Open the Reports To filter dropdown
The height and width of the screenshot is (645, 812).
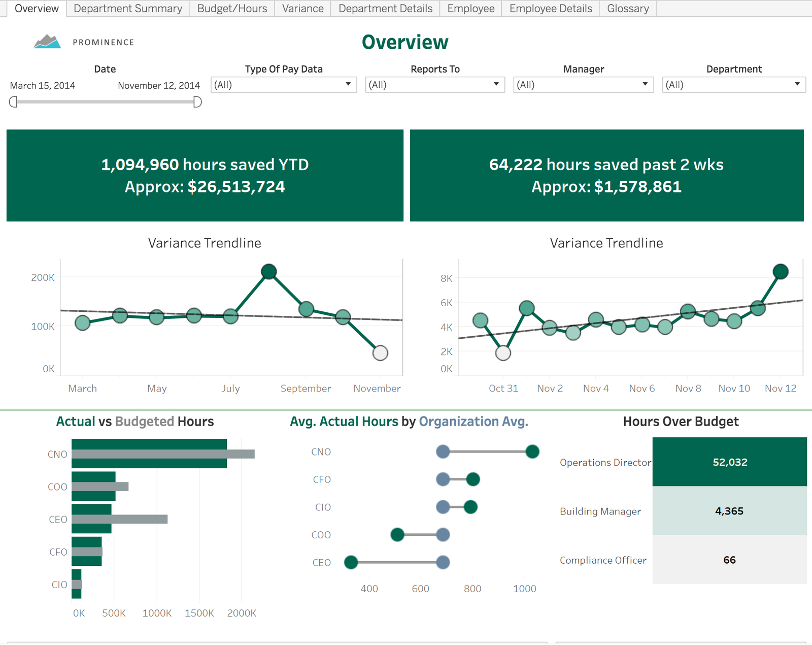pyautogui.click(x=434, y=85)
